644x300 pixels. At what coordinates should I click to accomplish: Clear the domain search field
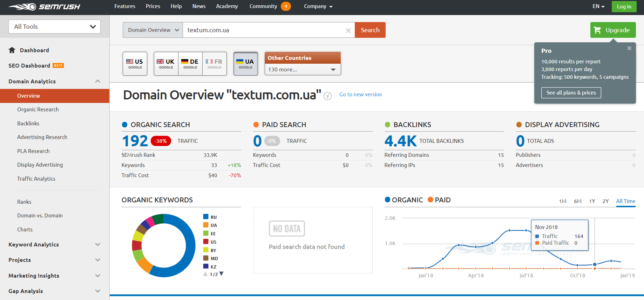(348, 30)
